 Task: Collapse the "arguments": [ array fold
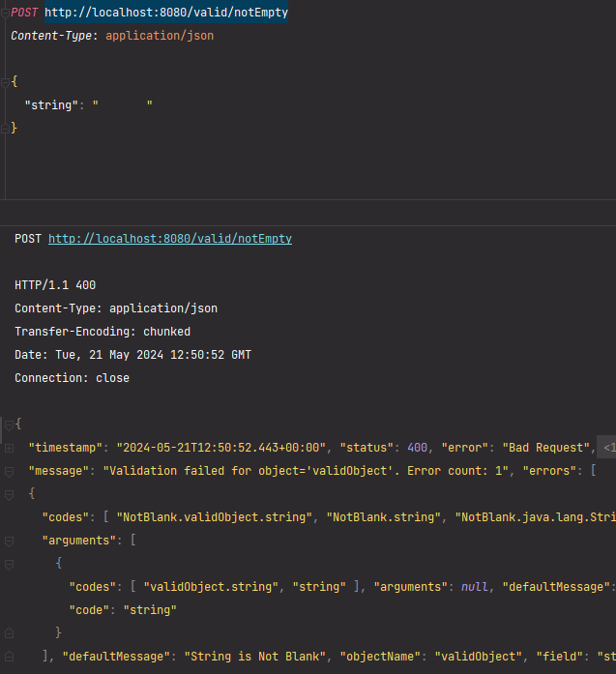9,542
